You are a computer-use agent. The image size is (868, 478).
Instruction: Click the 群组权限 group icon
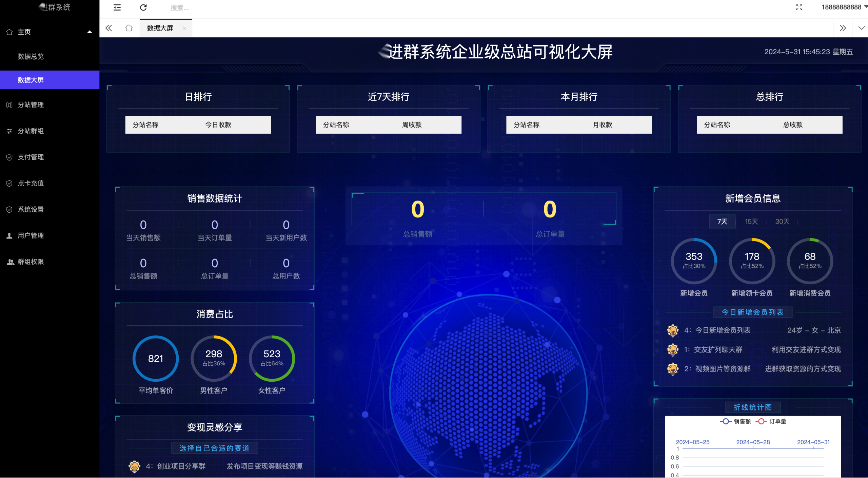pyautogui.click(x=10, y=262)
